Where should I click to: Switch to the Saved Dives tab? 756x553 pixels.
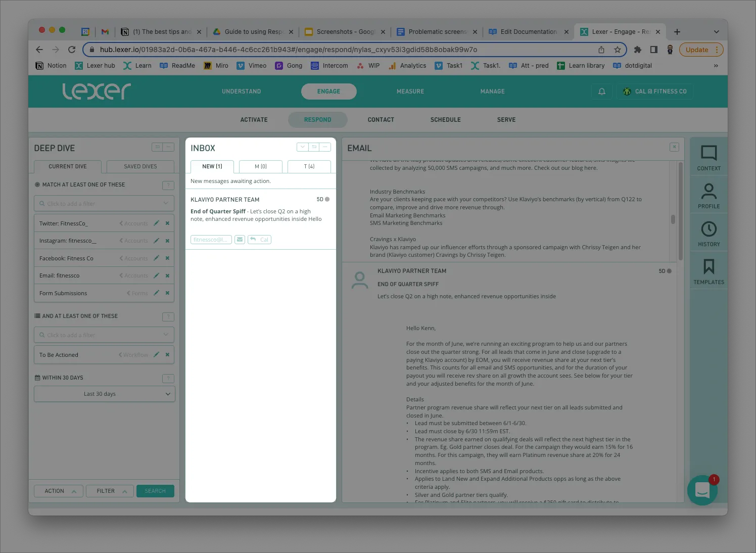click(140, 166)
